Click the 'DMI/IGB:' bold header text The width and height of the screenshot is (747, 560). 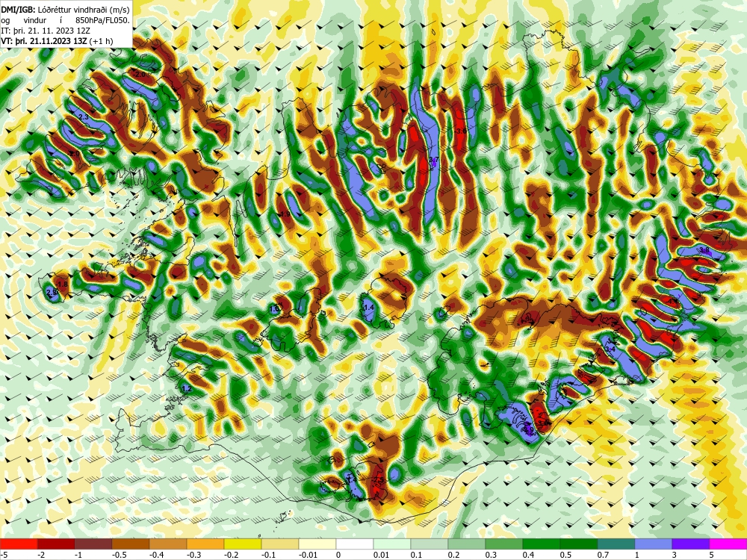coord(18,10)
